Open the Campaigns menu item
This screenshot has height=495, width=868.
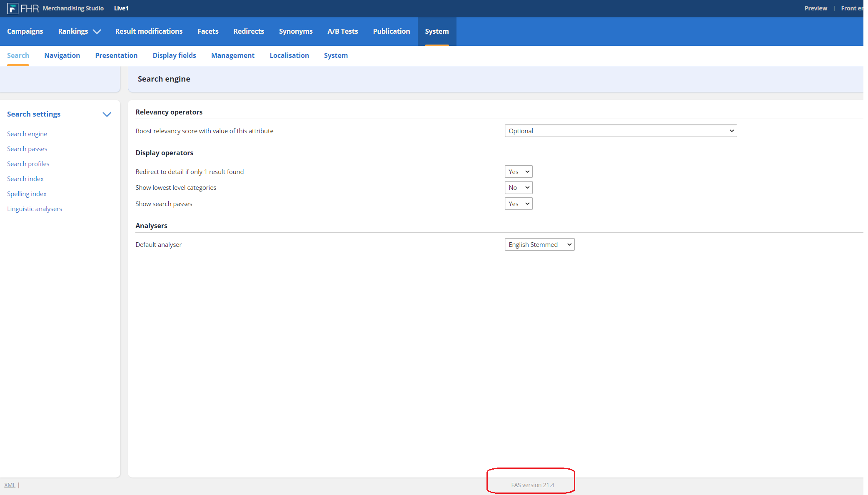(25, 31)
